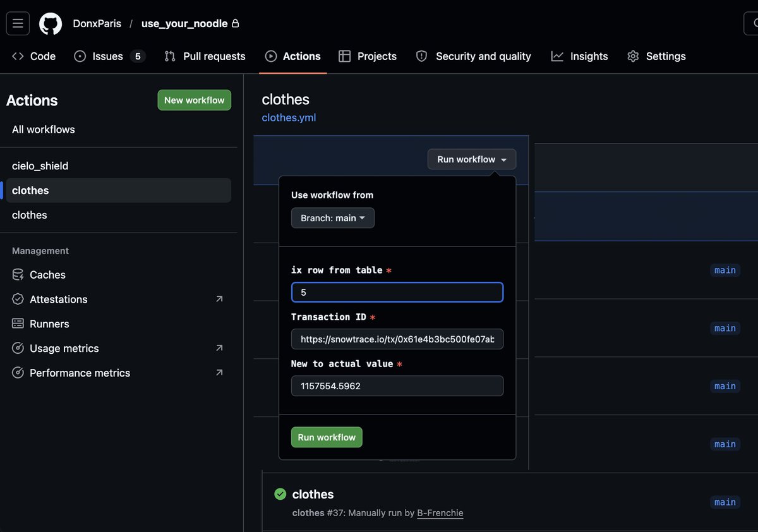Screen dimensions: 758x532
Task: Click the Settings gear icon
Action: pyautogui.click(x=633, y=56)
